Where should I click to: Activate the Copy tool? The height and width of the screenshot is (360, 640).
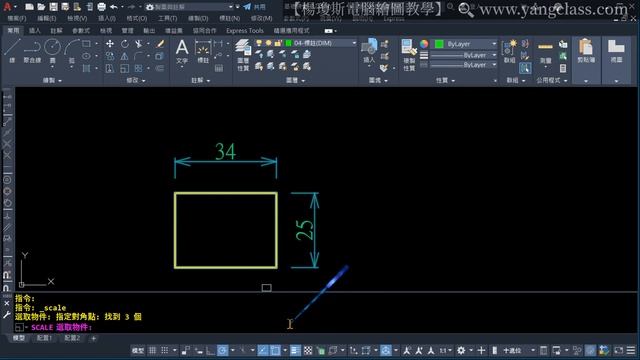pyautogui.click(x=110, y=56)
